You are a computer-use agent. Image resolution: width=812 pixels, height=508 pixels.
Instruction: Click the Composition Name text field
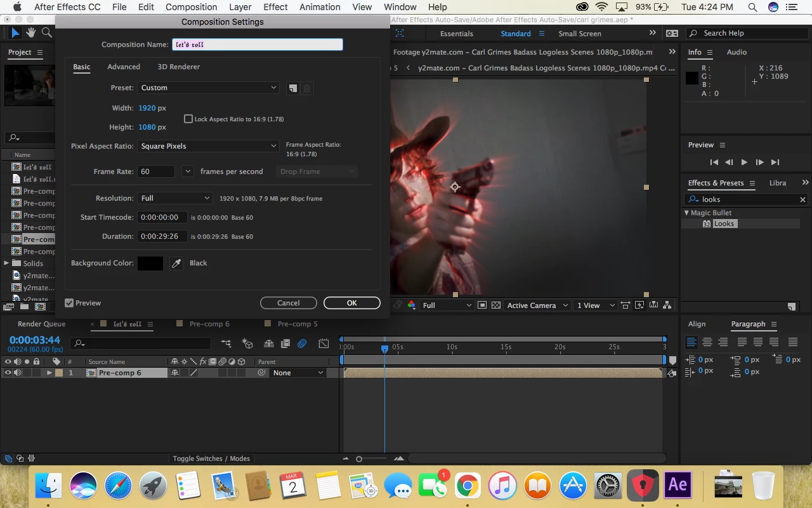pyautogui.click(x=258, y=44)
